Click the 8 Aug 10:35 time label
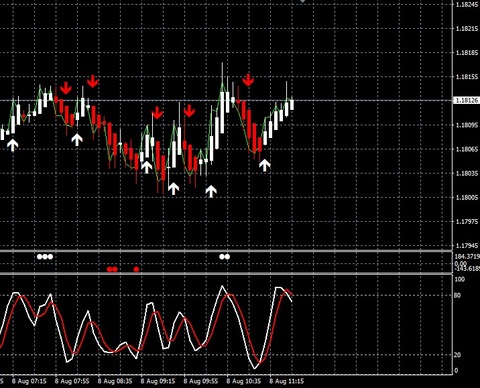The width and height of the screenshot is (480, 388). coord(244,381)
